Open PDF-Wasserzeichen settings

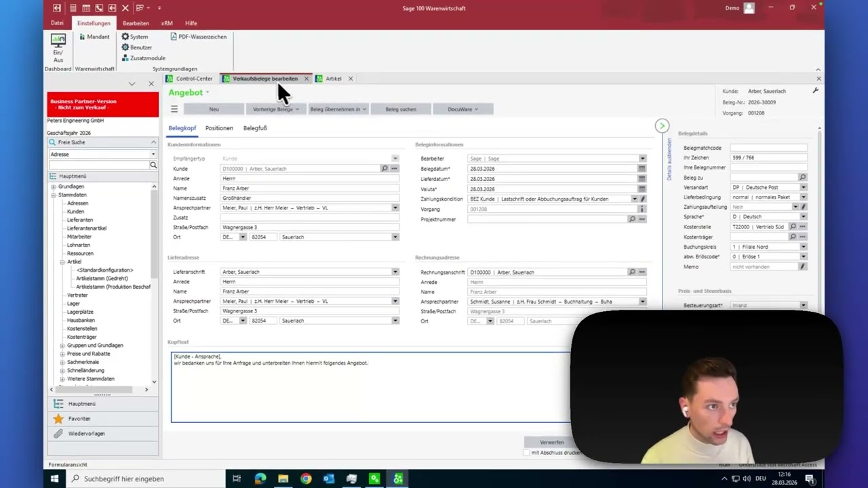coord(198,37)
